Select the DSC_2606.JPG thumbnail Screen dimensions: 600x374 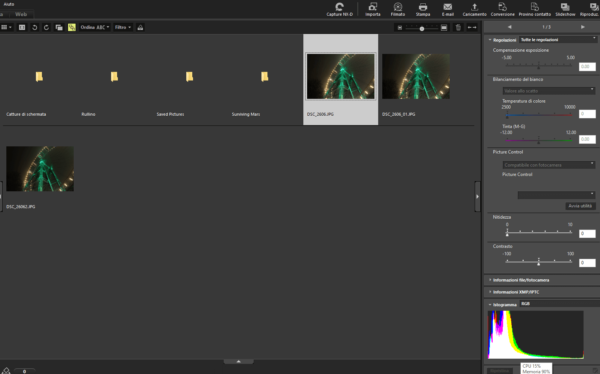341,77
